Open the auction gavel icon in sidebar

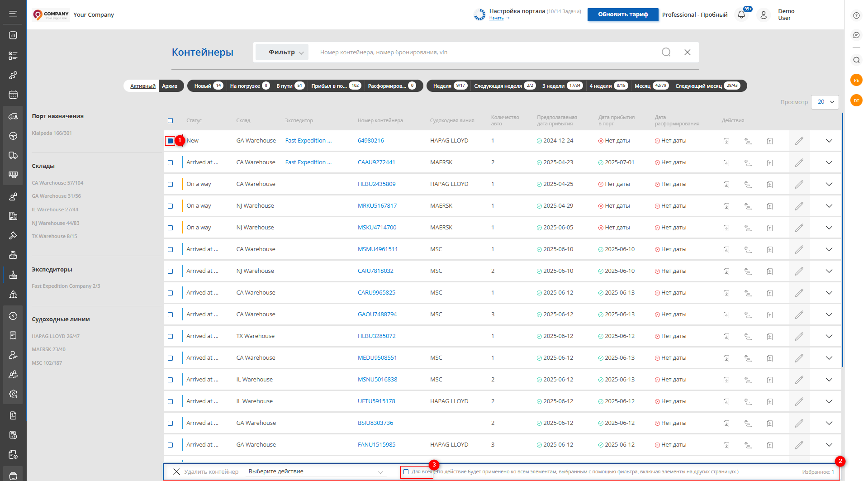point(13,235)
